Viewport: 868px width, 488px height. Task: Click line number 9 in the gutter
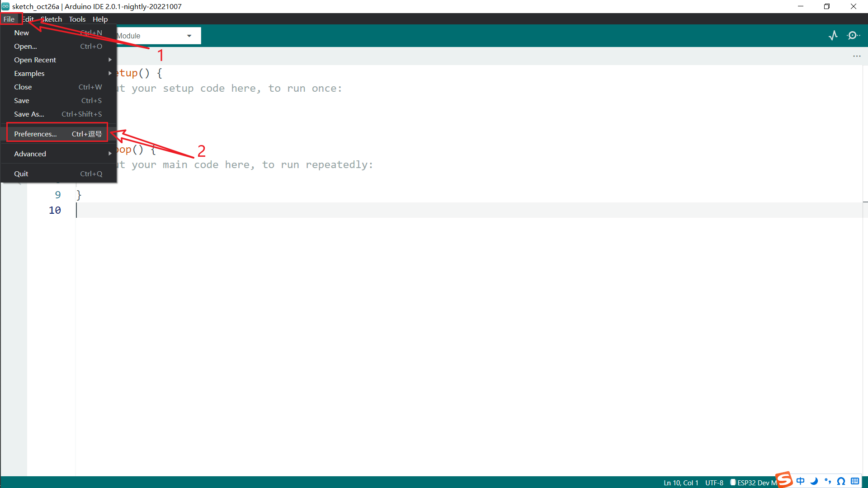pyautogui.click(x=58, y=195)
